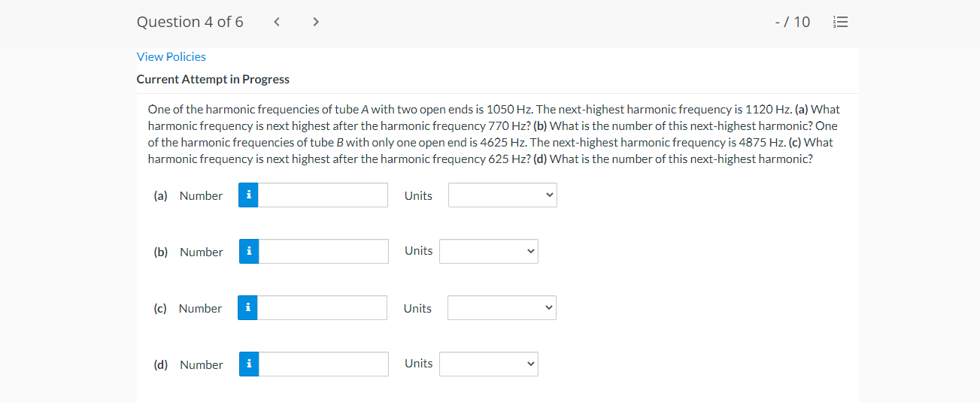Open the Units dropdown for part (b)
This screenshot has height=402, width=980.
coord(489,251)
